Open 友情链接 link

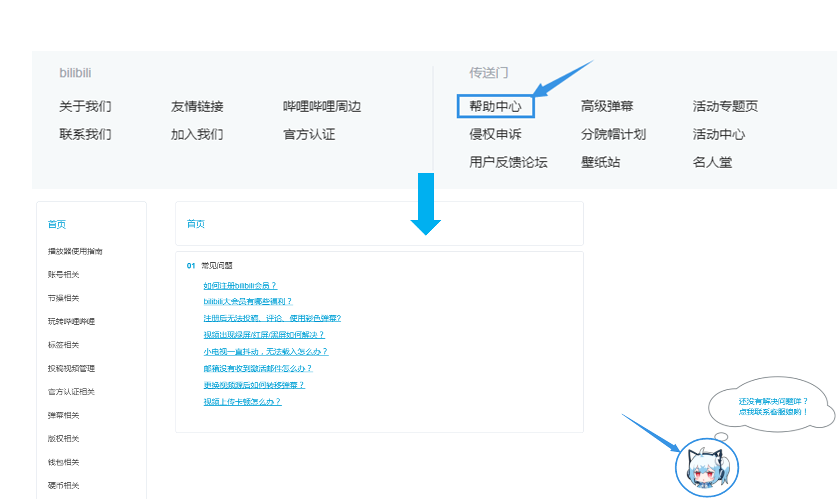tap(197, 106)
